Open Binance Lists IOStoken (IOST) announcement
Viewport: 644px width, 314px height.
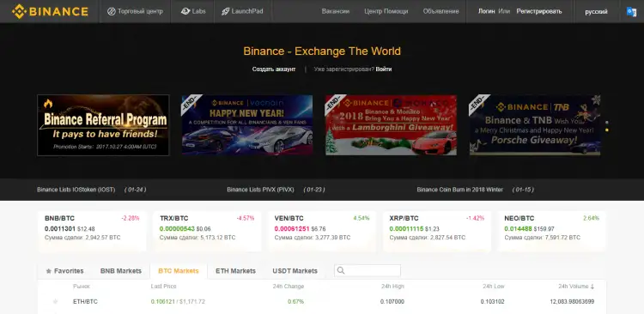(x=76, y=190)
